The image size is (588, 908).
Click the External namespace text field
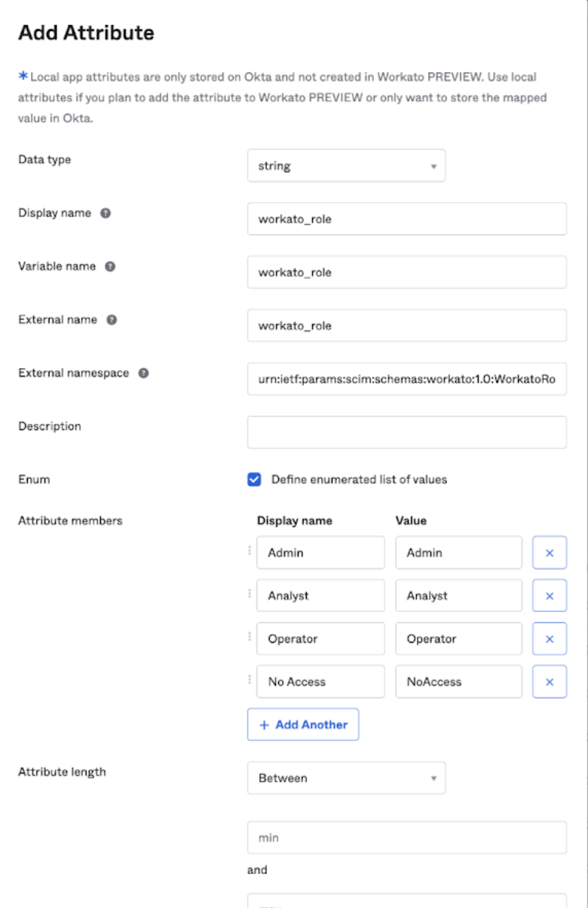(x=406, y=379)
